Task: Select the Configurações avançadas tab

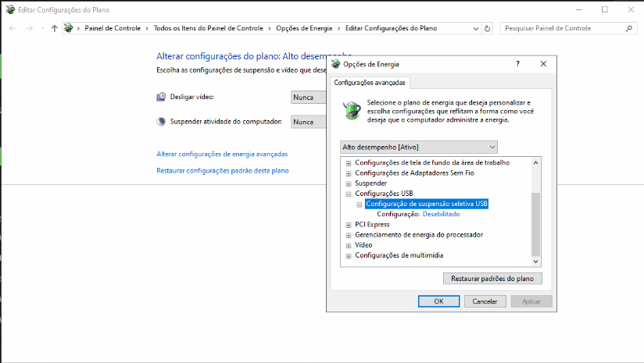Action: coord(370,83)
